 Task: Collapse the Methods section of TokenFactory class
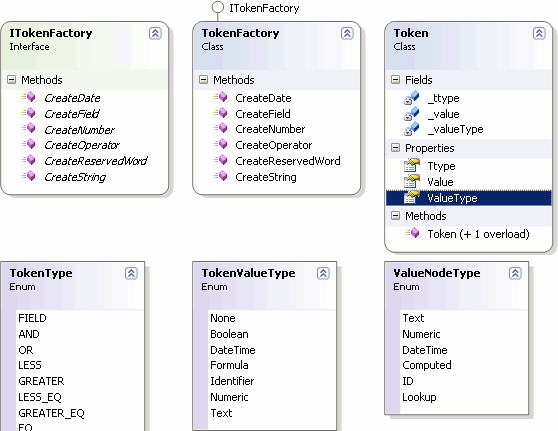pyautogui.click(x=203, y=79)
